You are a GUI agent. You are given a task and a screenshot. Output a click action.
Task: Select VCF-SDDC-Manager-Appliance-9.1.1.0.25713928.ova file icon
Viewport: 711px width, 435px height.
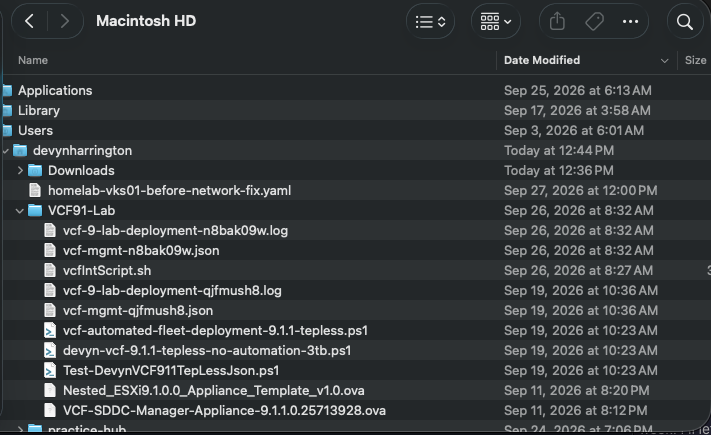(50, 411)
